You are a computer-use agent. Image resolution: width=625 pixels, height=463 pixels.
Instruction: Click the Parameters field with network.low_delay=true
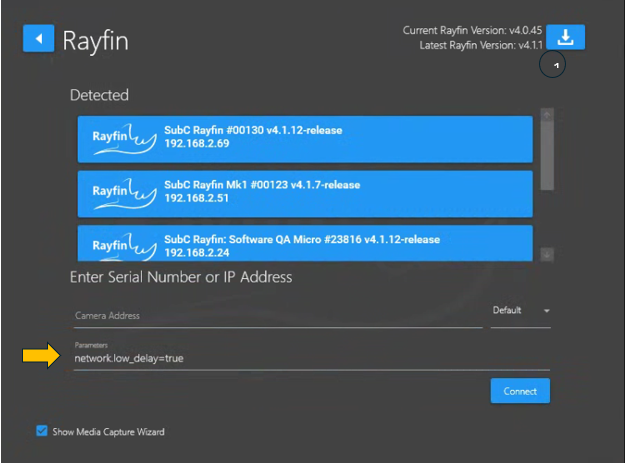tap(312, 358)
